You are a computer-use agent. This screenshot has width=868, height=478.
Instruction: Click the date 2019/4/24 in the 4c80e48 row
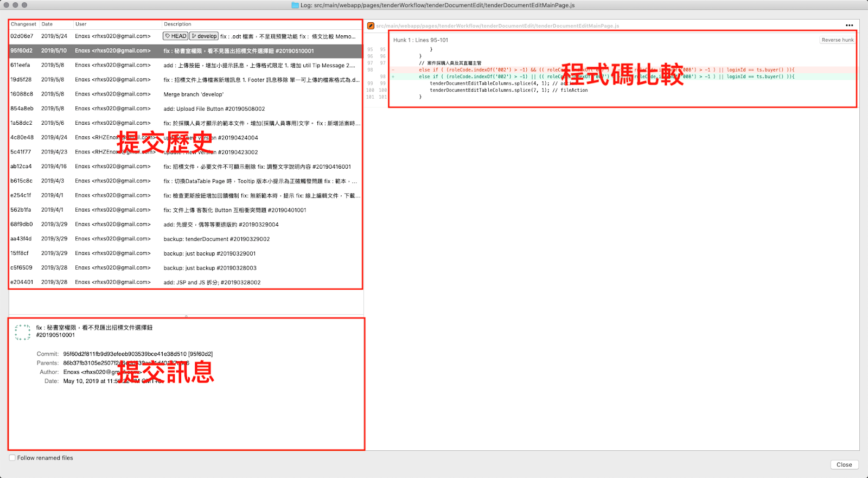click(54, 137)
